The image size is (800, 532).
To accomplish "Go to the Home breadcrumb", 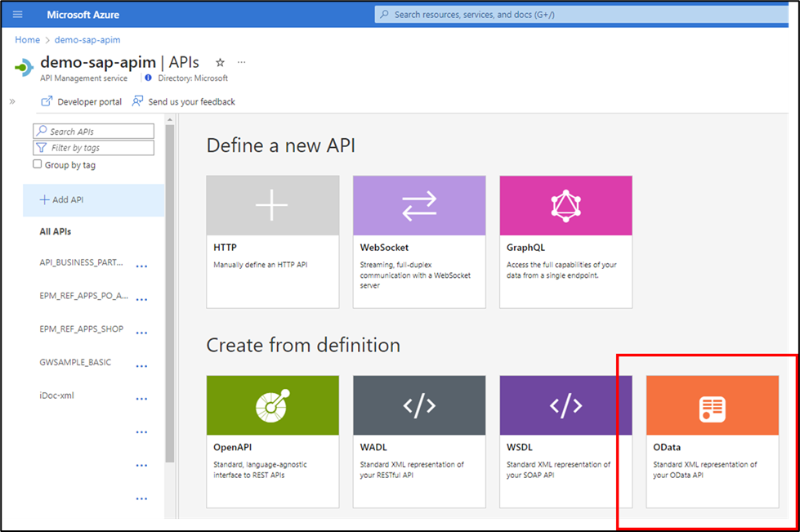I will pos(28,40).
